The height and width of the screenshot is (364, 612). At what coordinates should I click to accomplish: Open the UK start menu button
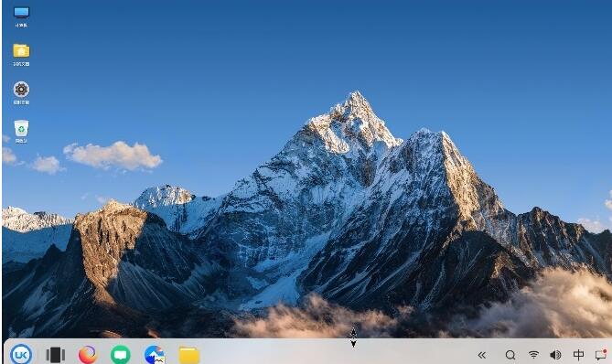coord(21,354)
